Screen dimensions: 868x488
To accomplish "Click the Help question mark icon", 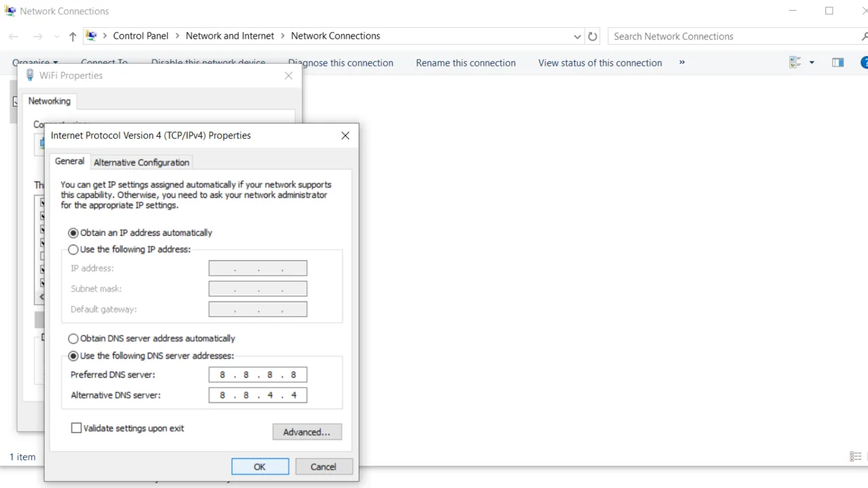I will click(864, 62).
